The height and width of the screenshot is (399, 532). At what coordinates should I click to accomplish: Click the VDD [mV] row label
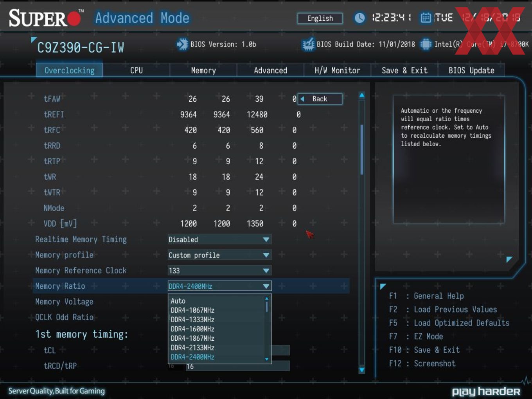click(60, 224)
